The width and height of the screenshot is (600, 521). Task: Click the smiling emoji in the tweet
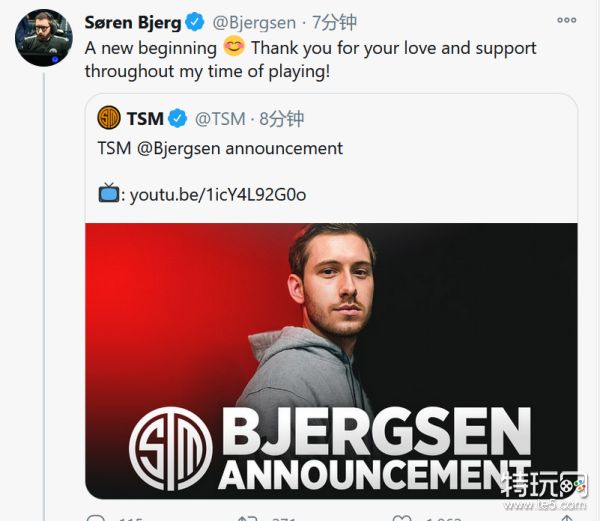coord(234,47)
